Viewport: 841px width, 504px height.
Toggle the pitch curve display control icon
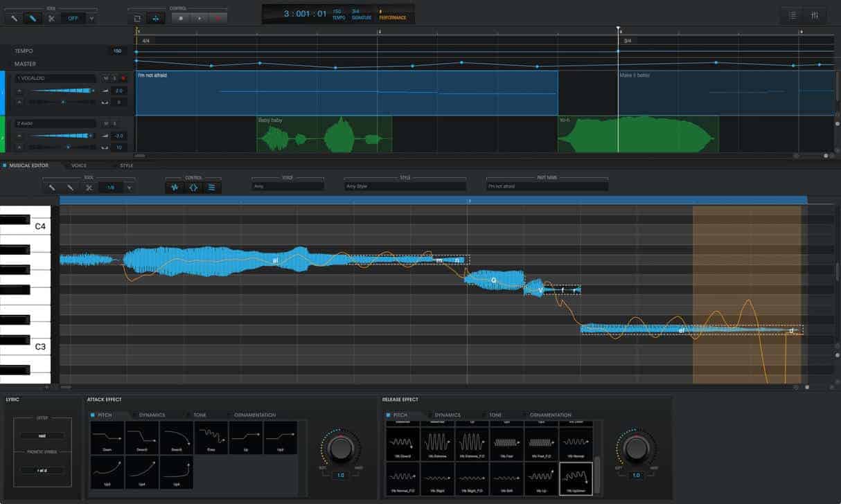193,187
